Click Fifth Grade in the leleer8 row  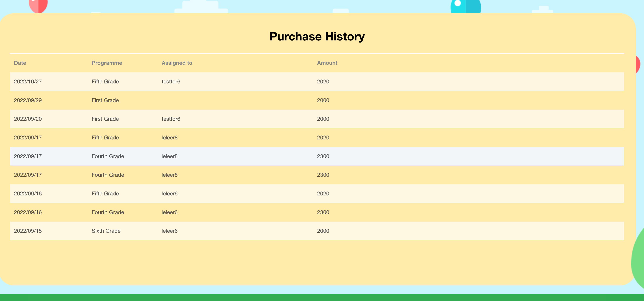click(105, 137)
